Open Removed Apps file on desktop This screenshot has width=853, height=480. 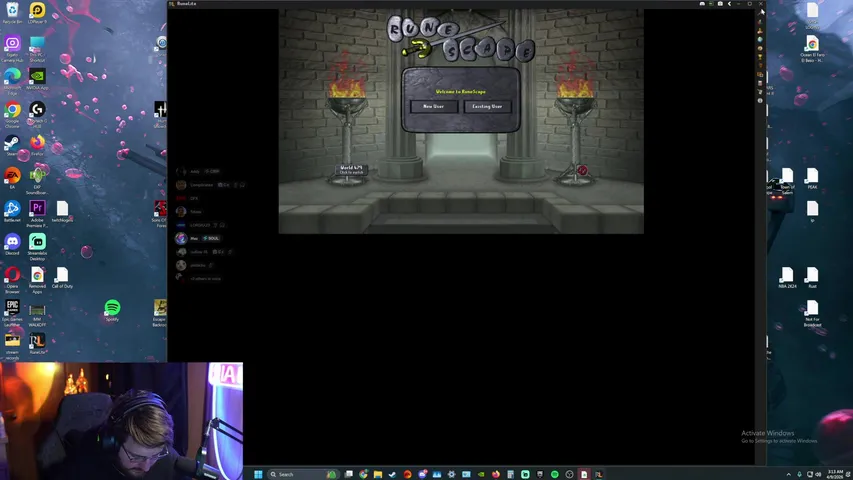pyautogui.click(x=37, y=280)
